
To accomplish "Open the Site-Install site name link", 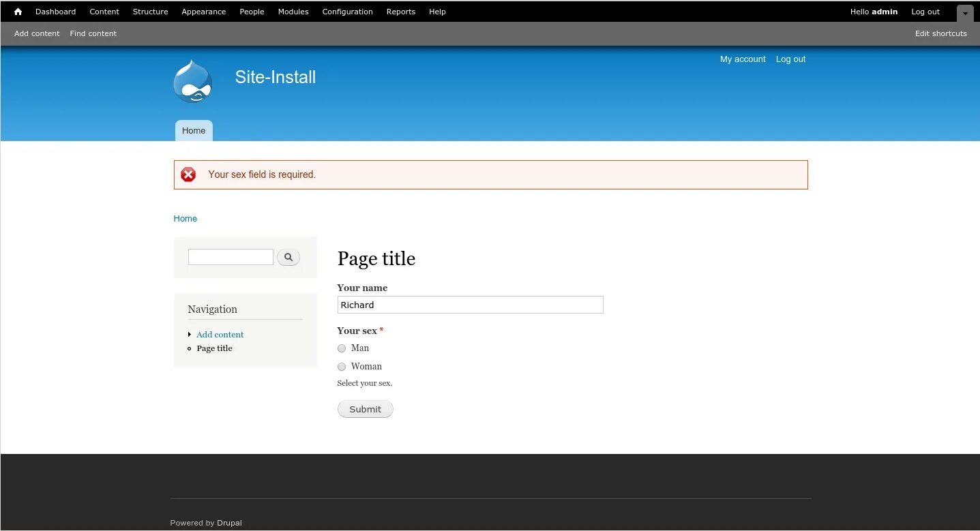I will (276, 77).
